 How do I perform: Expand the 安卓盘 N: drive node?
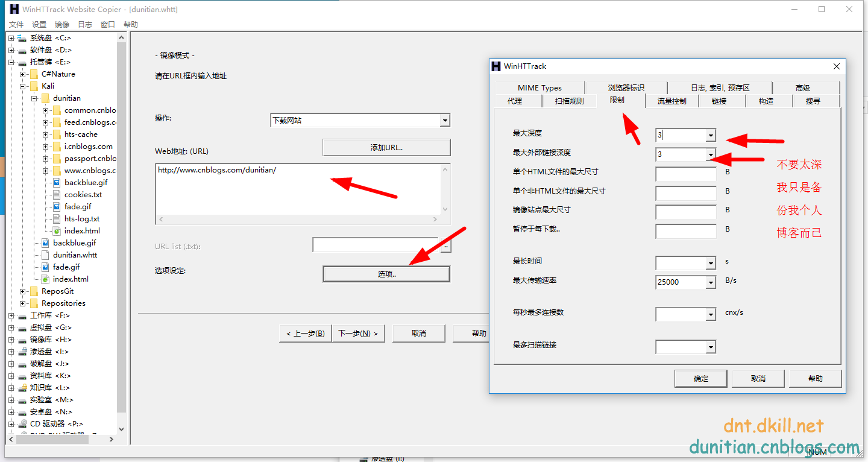(11, 412)
